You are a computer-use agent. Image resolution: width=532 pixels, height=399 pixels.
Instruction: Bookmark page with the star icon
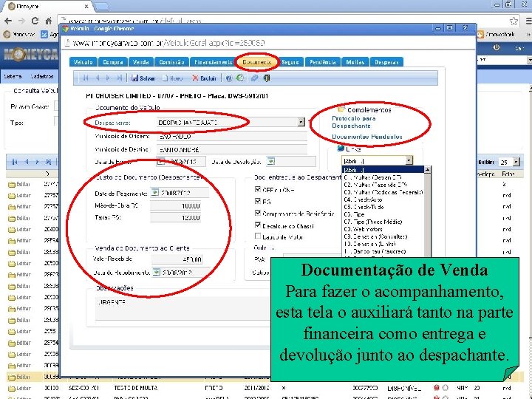click(x=514, y=21)
